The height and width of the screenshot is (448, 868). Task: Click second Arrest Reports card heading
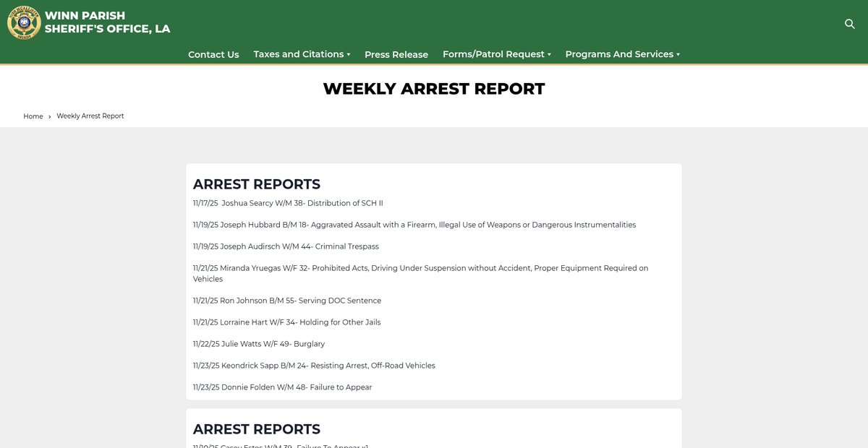click(x=257, y=429)
